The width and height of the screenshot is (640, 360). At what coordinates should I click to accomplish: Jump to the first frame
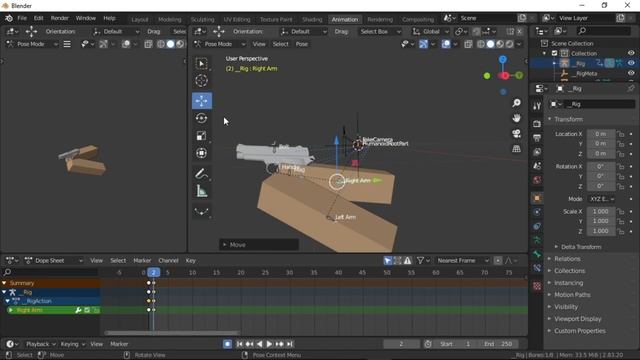tap(240, 344)
